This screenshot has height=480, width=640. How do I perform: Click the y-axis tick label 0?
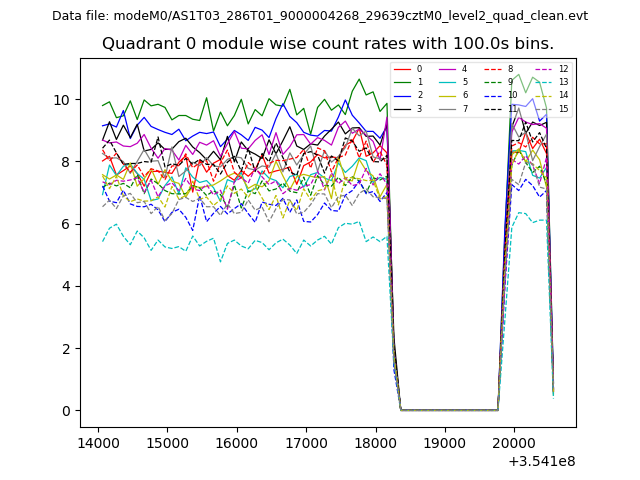pyautogui.click(x=65, y=411)
